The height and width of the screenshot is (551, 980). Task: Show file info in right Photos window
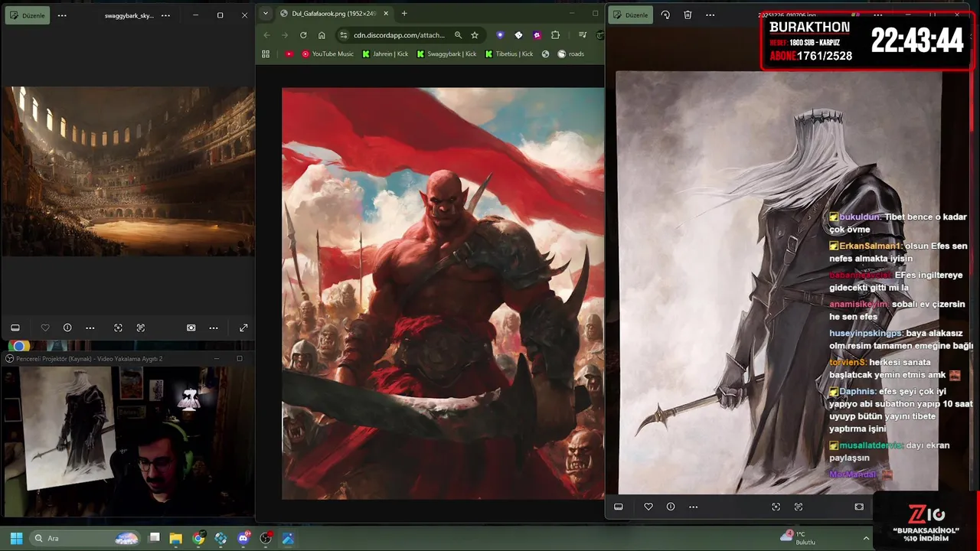pos(671,507)
